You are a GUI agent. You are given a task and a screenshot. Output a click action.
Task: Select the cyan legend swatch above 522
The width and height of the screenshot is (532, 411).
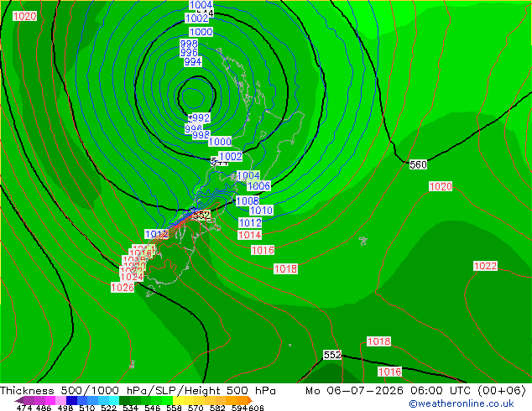[x=114, y=400]
